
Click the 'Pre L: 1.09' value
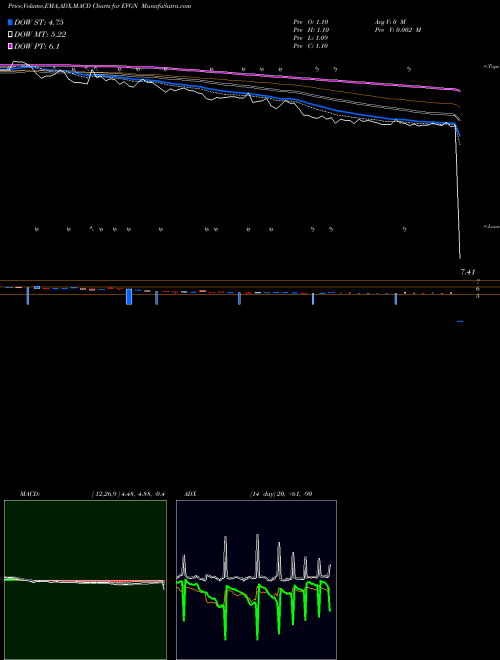(311, 38)
